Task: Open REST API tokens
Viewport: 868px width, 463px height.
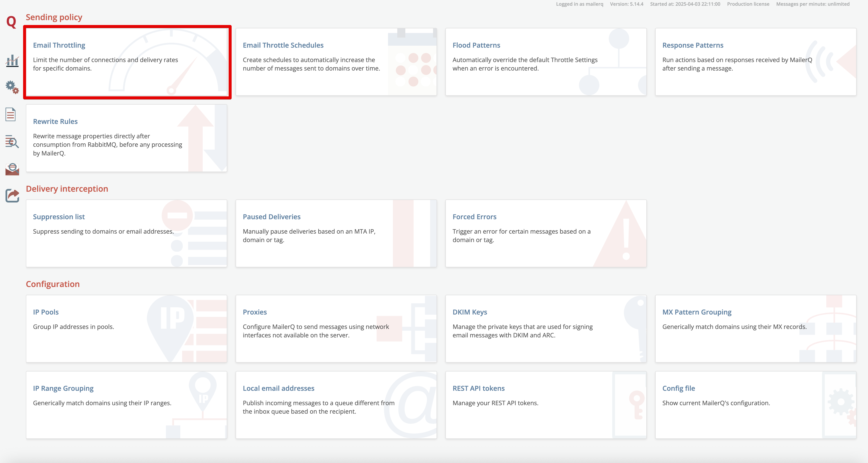Action: [546, 405]
